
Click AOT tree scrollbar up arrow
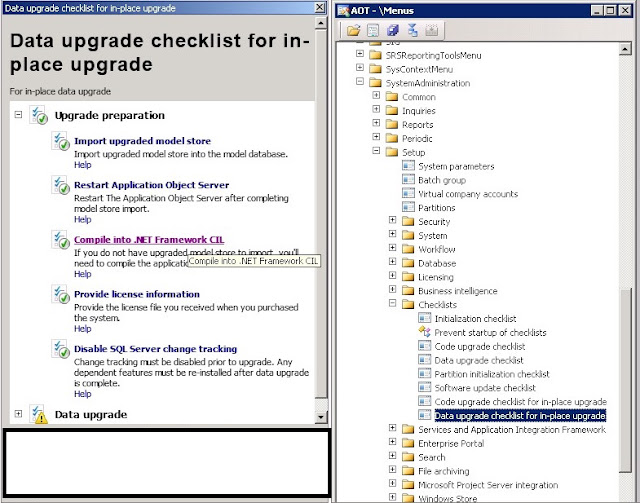click(x=625, y=49)
